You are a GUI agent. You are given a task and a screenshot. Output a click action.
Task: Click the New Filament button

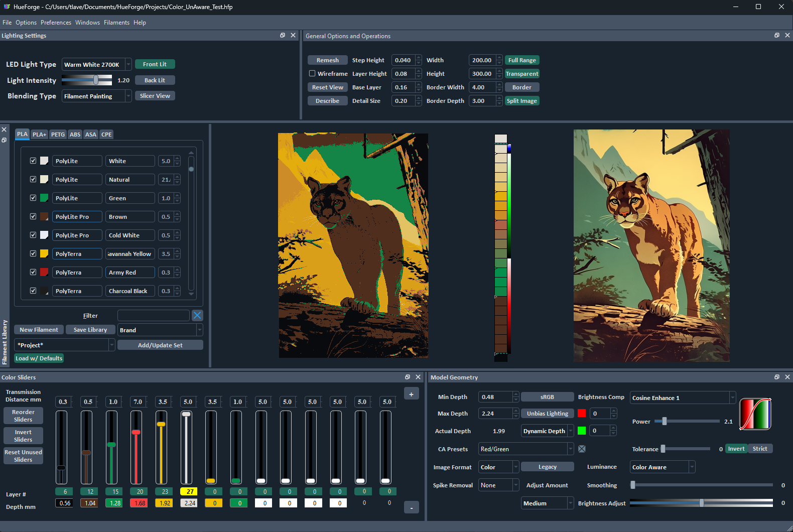[x=39, y=330]
